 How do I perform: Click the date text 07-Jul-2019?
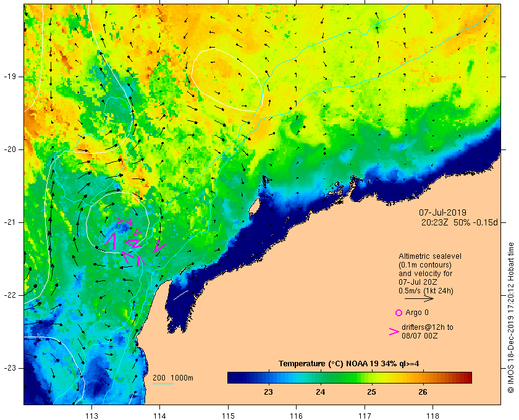coord(442,212)
